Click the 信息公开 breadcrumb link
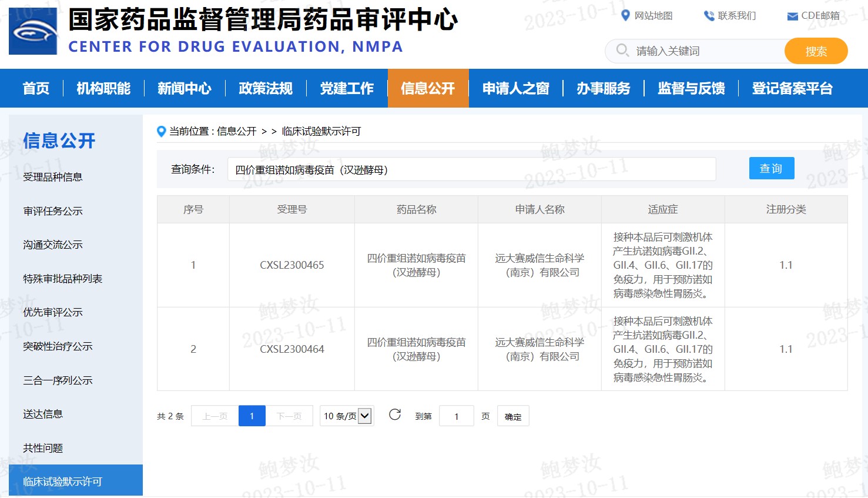 pos(237,131)
